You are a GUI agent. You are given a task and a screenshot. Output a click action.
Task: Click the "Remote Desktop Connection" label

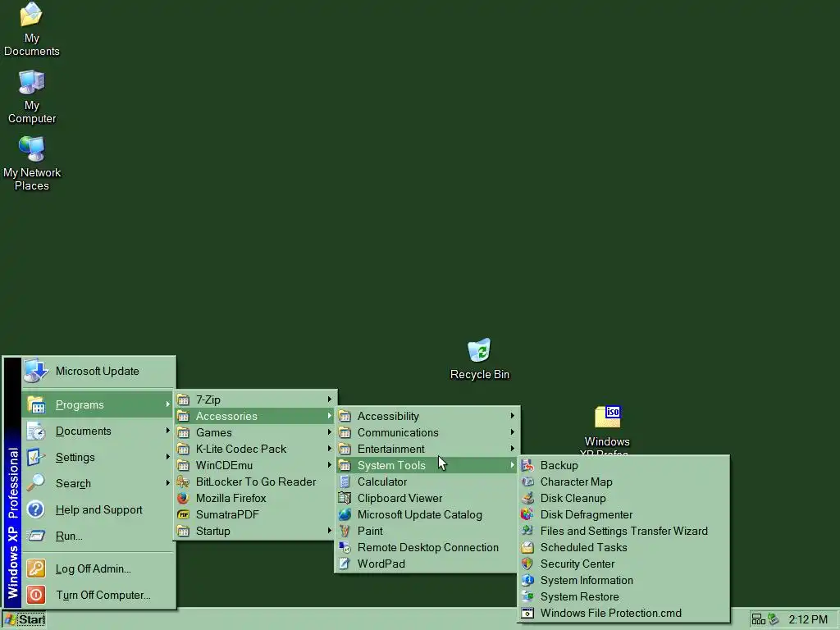[x=428, y=547]
